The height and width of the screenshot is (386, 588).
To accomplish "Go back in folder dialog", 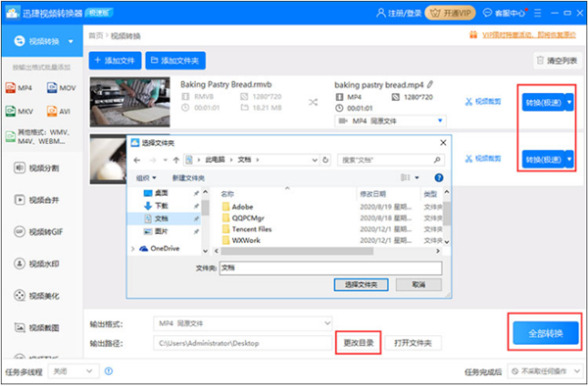I will pos(137,160).
